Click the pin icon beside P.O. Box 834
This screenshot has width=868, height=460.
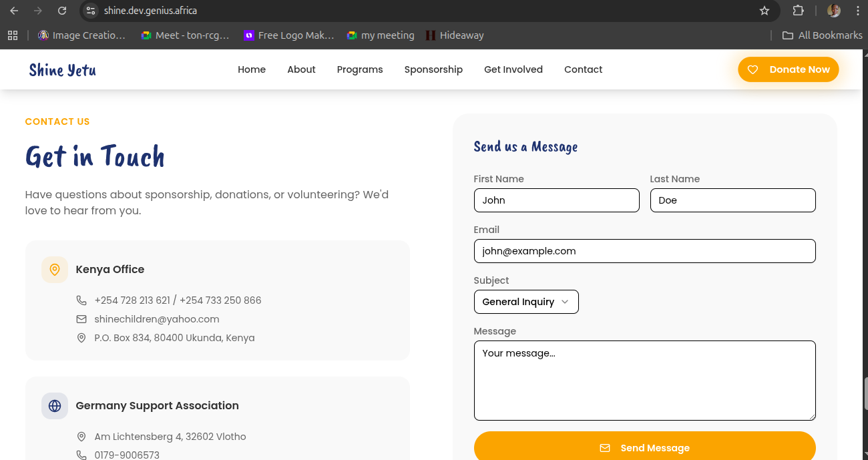point(81,338)
